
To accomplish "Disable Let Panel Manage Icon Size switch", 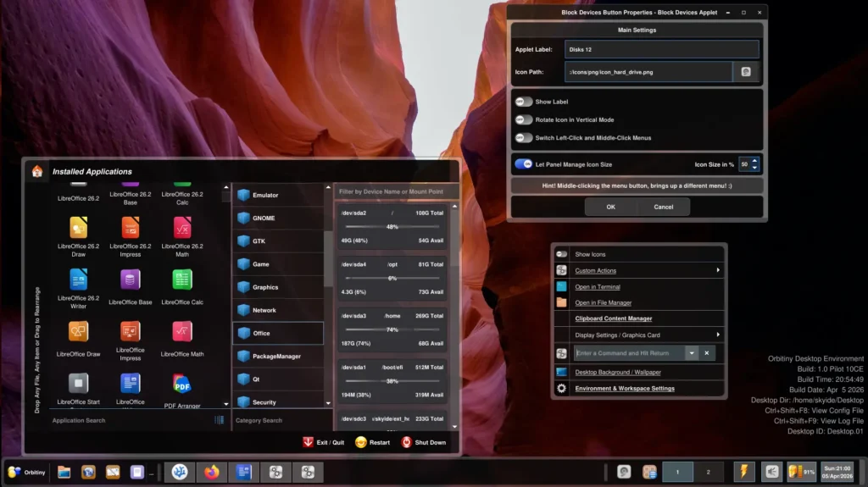I will (x=524, y=163).
